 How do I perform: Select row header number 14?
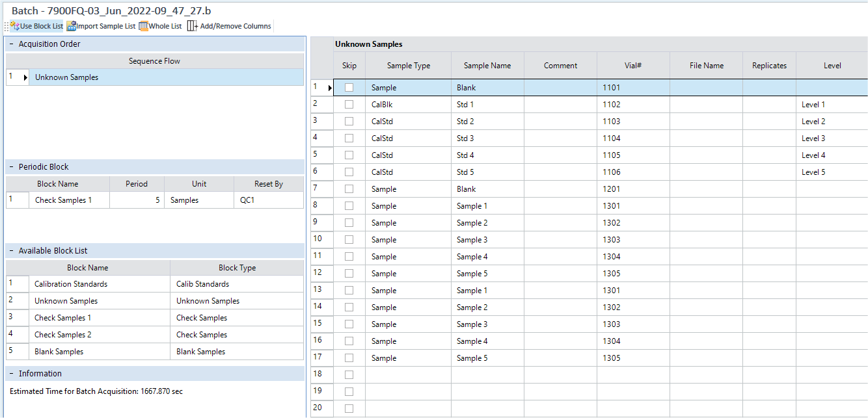321,307
